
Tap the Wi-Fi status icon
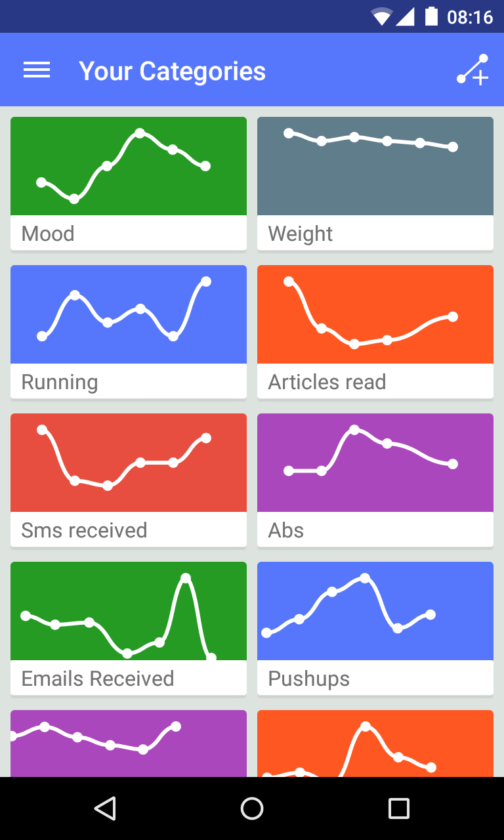point(381,16)
